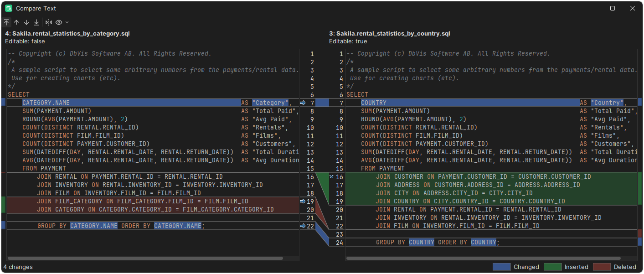This screenshot has width=644, height=274.
Task: Click the Deleted red legend swatch
Action: point(602,267)
